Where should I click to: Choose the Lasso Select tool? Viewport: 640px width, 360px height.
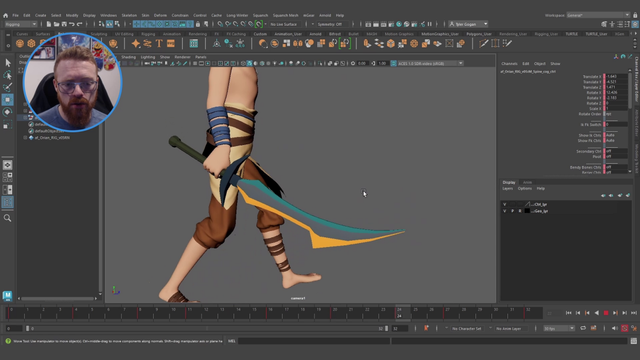coord(8,75)
